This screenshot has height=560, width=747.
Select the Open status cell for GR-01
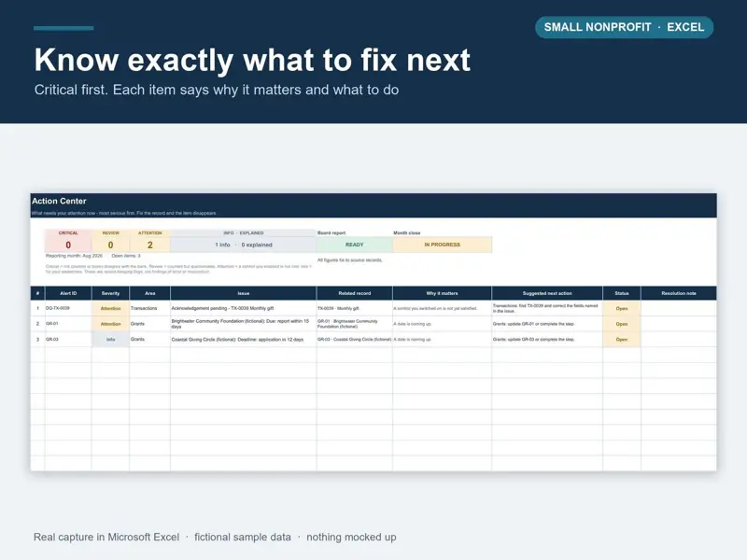622,324
